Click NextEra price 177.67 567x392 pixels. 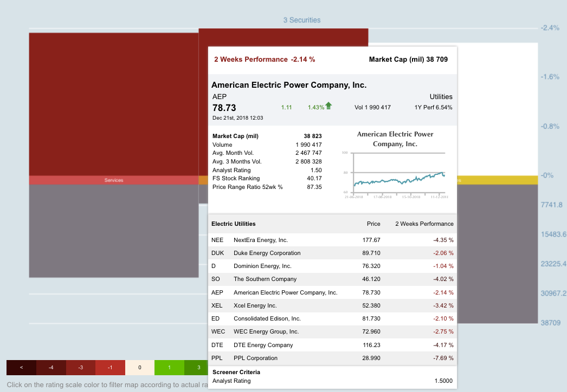[371, 240]
